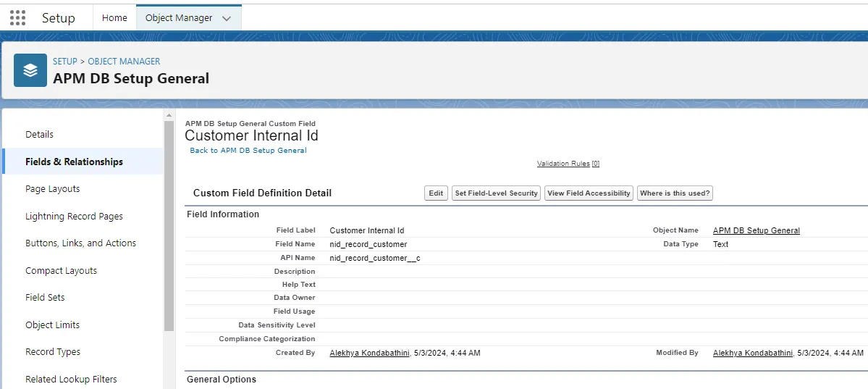Click Back to APM DB Setup General
This screenshot has height=389, width=868.
[248, 150]
